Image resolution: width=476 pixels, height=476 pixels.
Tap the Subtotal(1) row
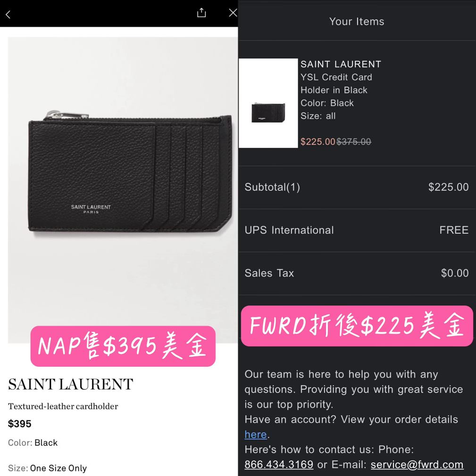[357, 187]
